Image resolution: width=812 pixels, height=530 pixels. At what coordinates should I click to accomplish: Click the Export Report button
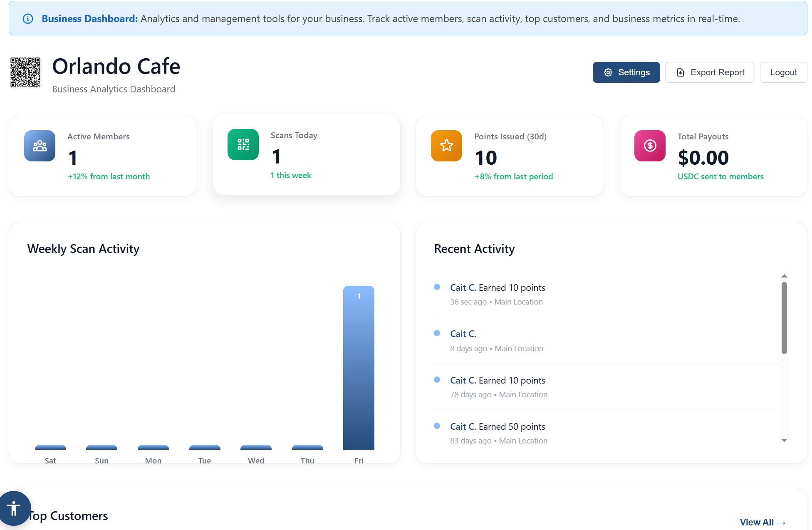710,72
